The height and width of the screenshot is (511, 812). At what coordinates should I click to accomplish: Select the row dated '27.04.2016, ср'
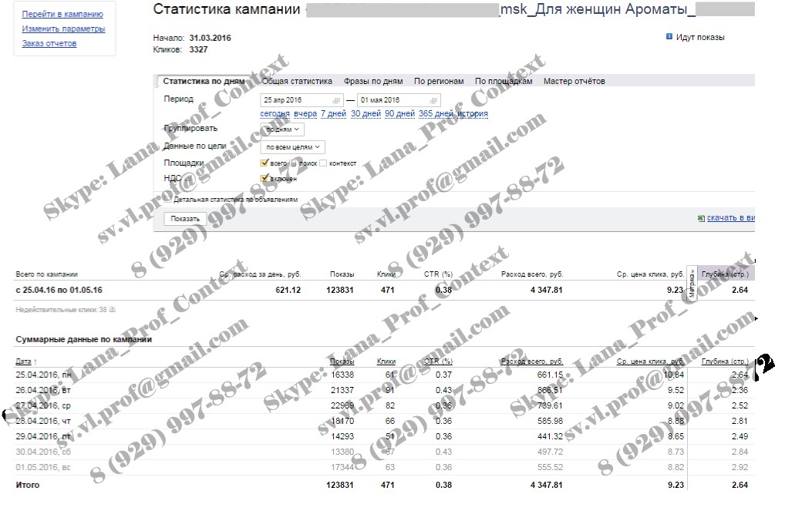click(384, 406)
